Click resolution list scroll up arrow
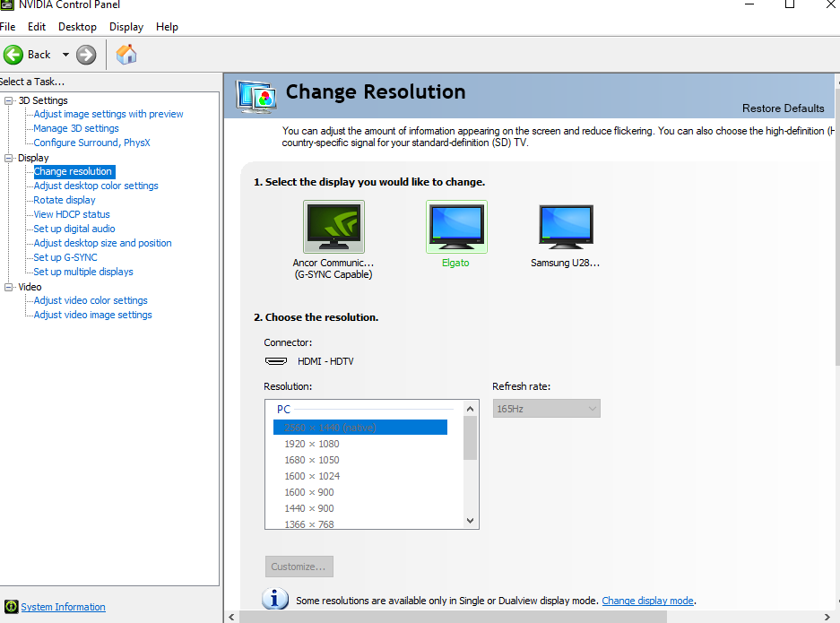 tap(471, 410)
